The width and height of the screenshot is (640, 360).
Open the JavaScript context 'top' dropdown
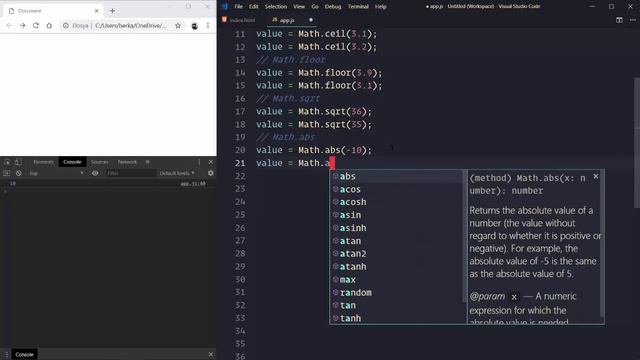(x=56, y=173)
